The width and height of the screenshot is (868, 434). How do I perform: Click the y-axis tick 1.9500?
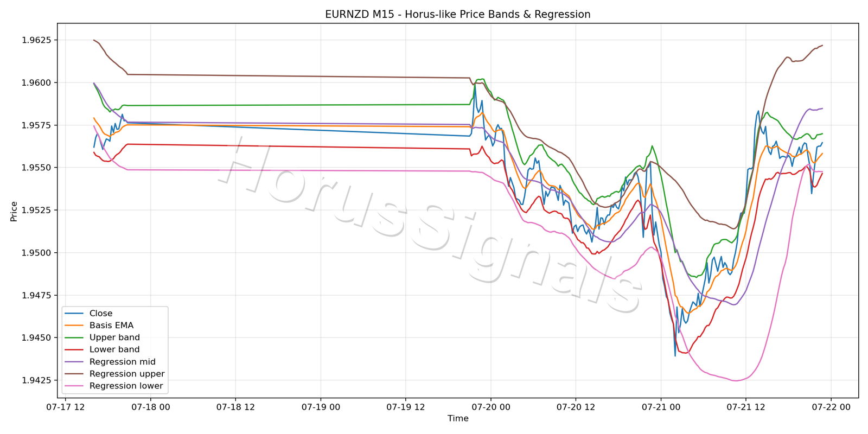click(36, 253)
